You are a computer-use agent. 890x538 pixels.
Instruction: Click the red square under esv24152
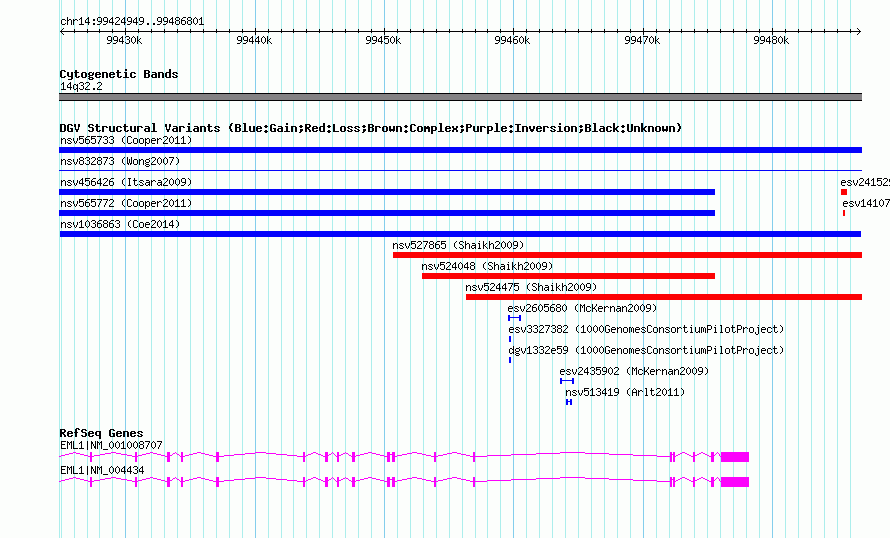click(x=844, y=192)
